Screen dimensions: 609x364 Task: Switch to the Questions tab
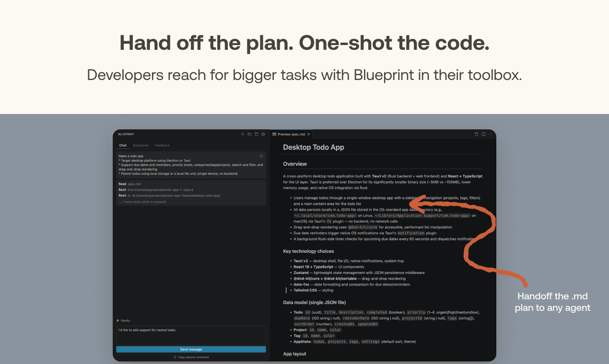[141, 145]
